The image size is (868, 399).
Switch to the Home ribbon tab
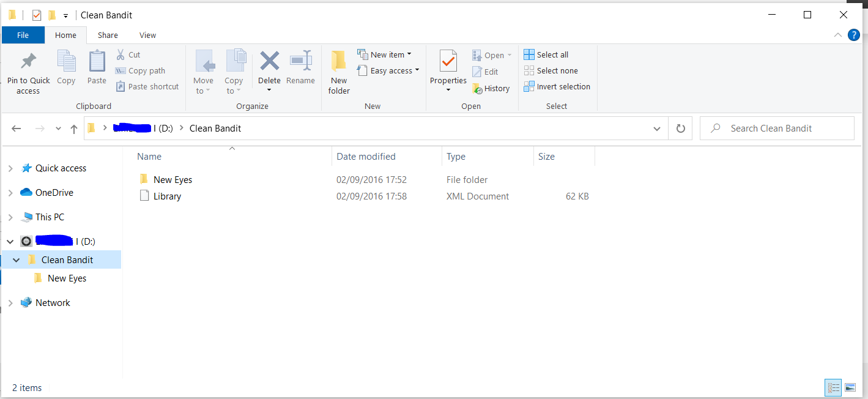65,35
